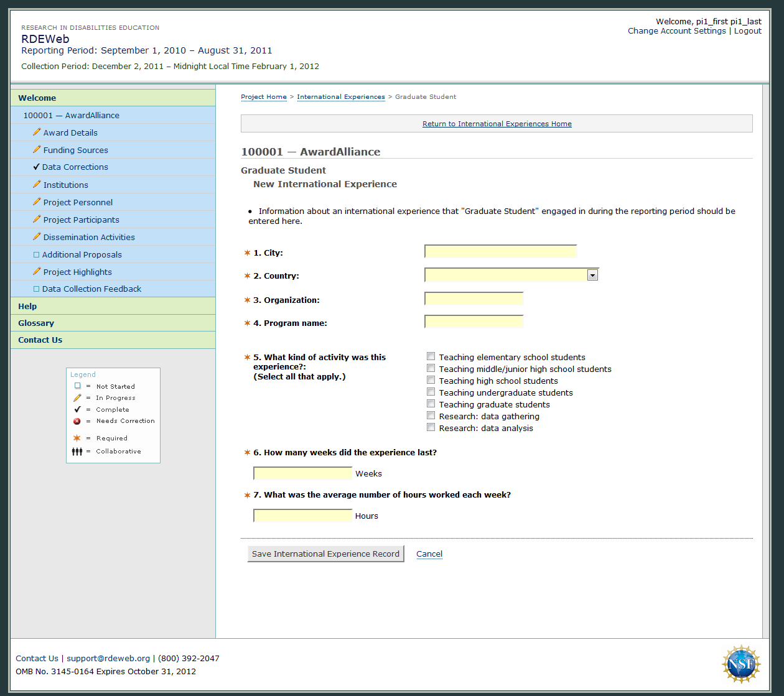Click the City text field
Screen dimensions: 784x696
pyautogui.click(x=500, y=251)
